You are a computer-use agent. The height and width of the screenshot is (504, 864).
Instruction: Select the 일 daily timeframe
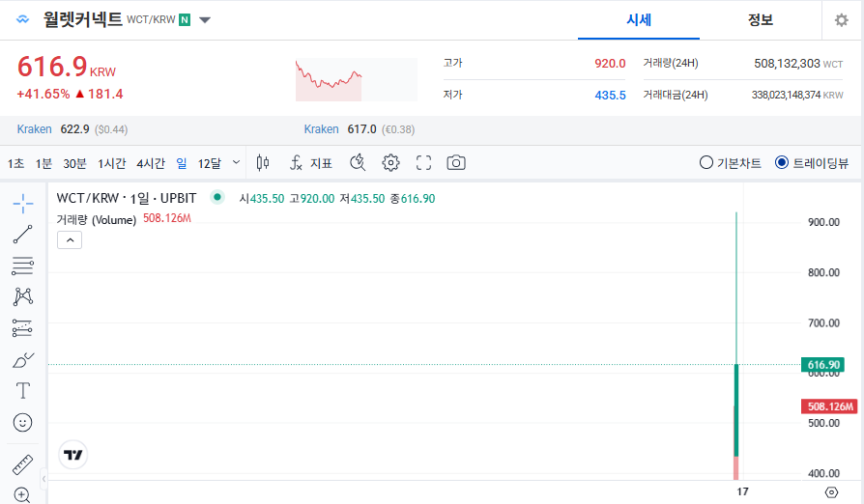182,163
